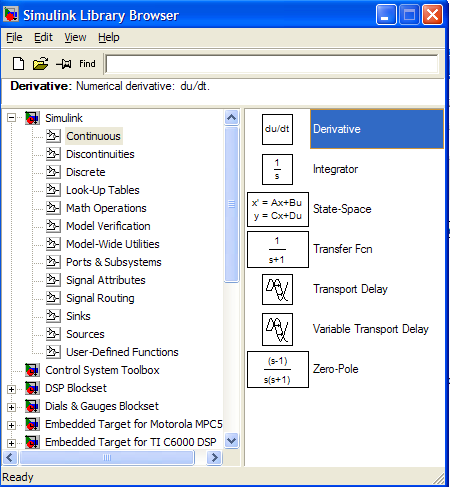Click the Ports & Subsystems library icon
450x487 pixels.
(x=53, y=262)
